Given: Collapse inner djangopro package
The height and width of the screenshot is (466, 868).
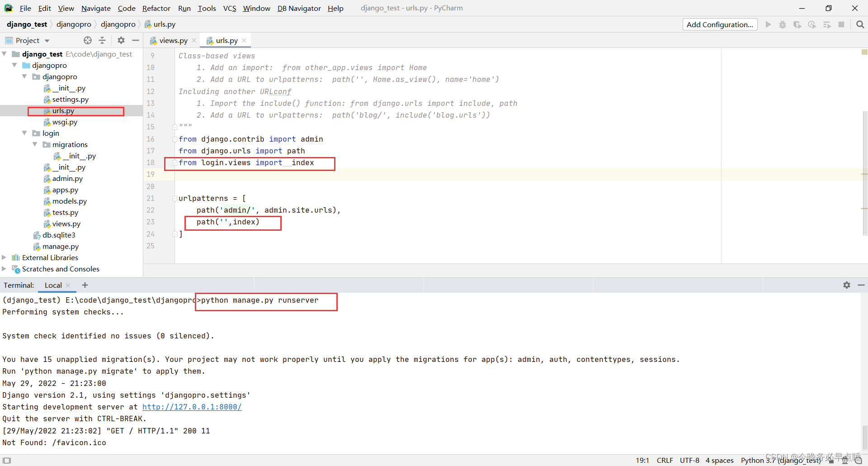Looking at the screenshot, I should coord(24,76).
